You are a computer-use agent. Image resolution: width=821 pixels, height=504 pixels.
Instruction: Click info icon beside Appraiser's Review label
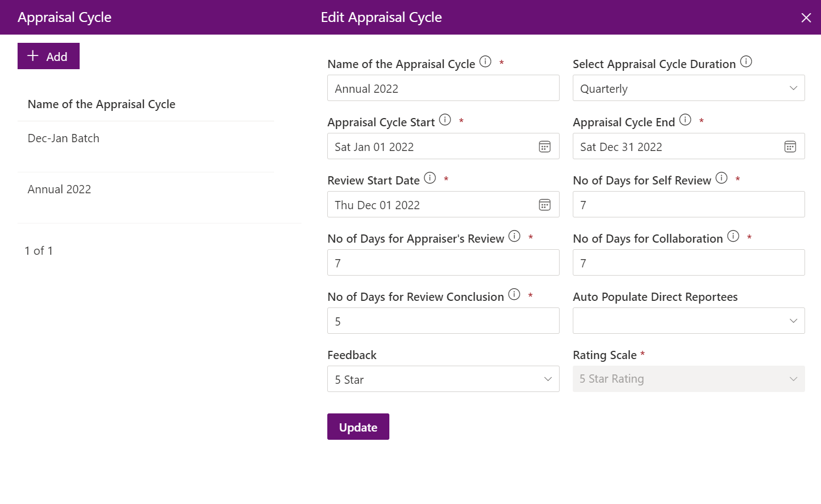click(514, 236)
